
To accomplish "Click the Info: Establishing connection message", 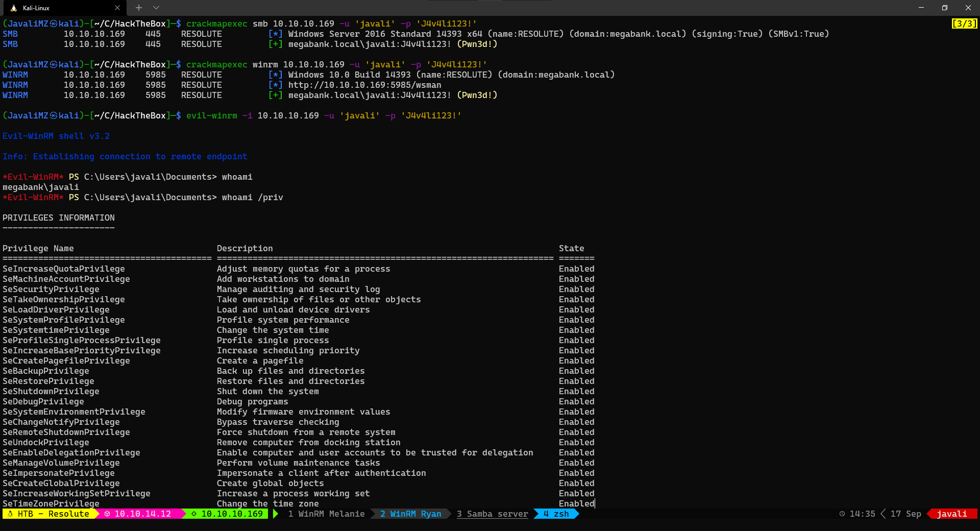I will (125, 156).
